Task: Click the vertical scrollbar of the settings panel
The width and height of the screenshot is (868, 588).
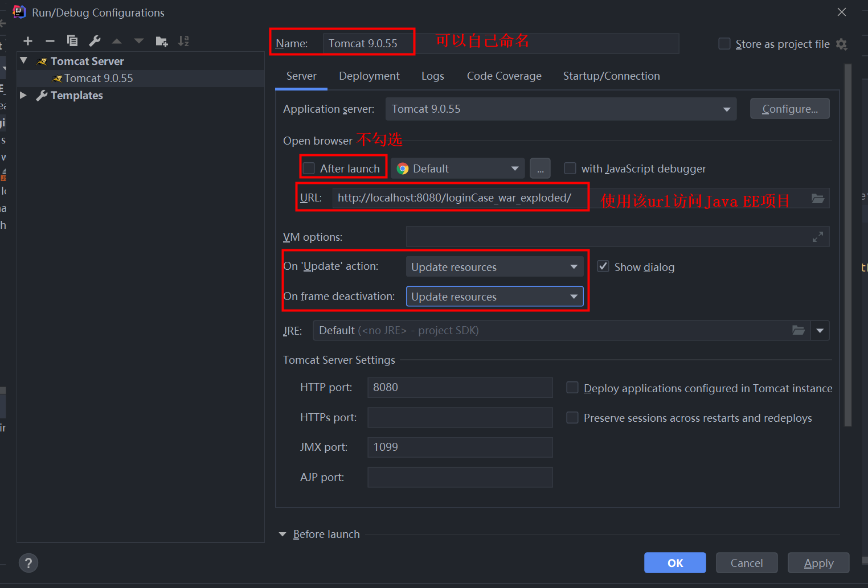Action: [x=848, y=245]
